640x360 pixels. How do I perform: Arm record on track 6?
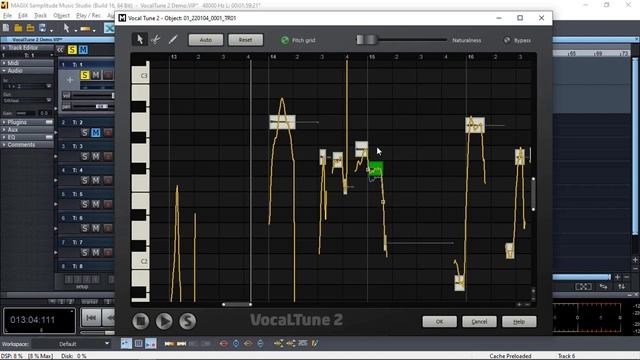(x=108, y=228)
